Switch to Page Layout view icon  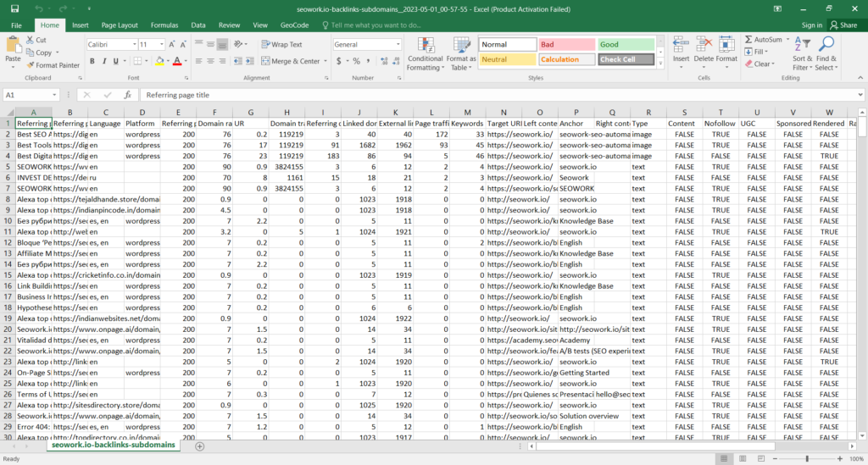743,459
